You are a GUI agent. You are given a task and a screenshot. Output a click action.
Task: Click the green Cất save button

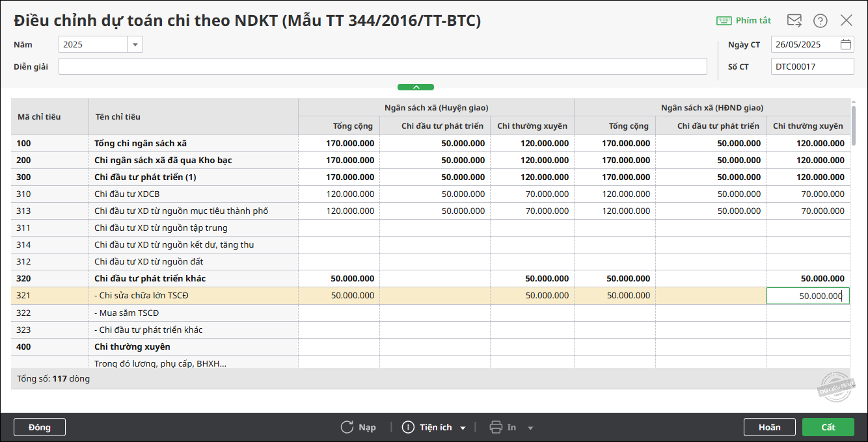tap(828, 427)
